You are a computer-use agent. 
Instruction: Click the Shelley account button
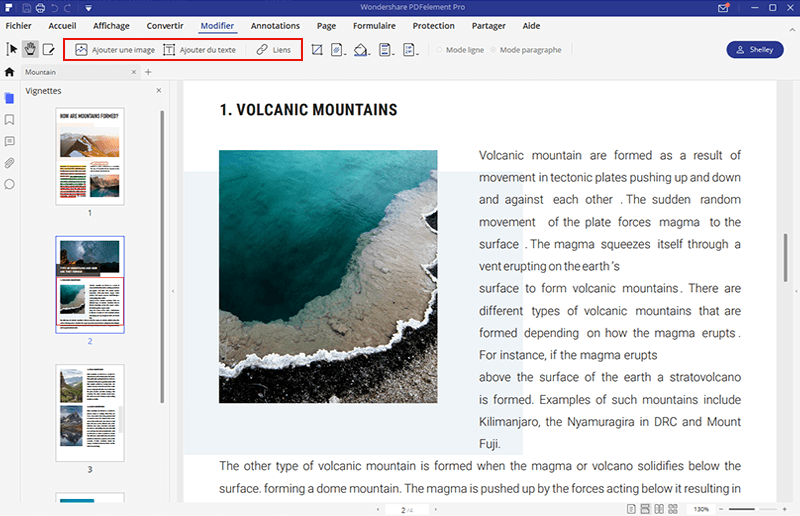click(755, 49)
